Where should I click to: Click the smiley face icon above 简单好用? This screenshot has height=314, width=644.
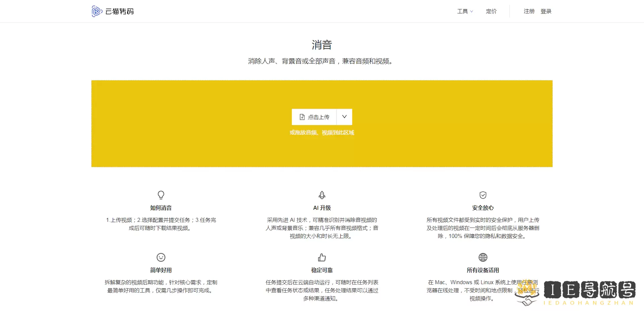click(161, 257)
